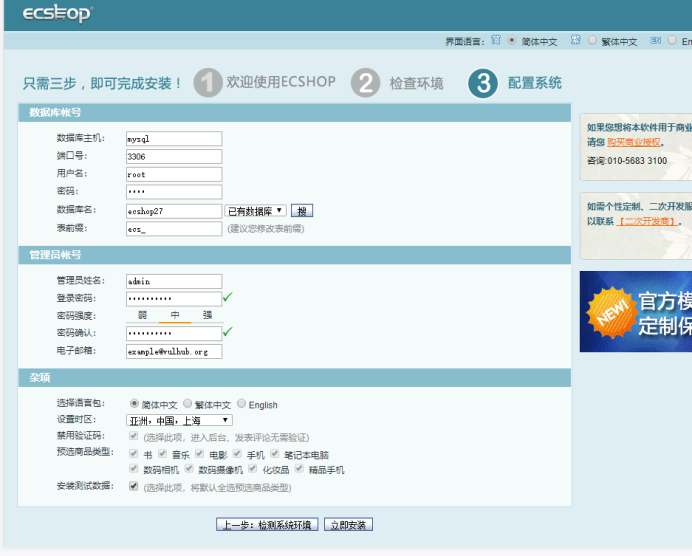Click the NEW 官方模 promotional banner
This screenshot has height=556, width=692.
coord(636,312)
